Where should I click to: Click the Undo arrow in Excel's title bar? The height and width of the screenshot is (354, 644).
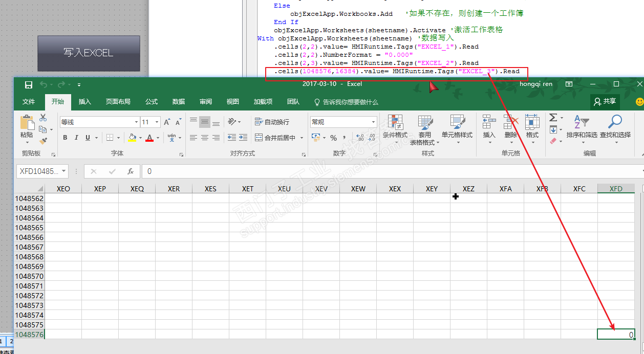(44, 84)
